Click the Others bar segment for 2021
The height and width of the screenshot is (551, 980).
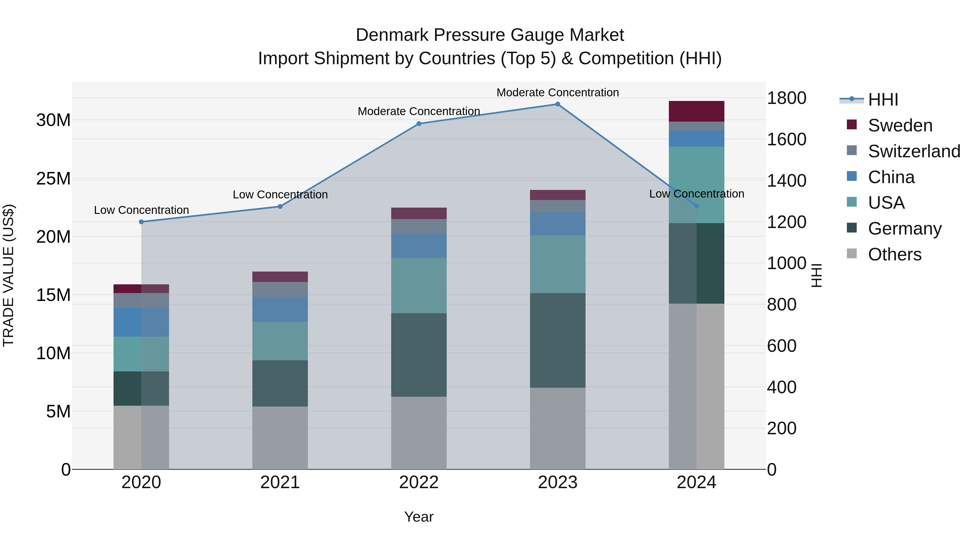click(x=280, y=438)
